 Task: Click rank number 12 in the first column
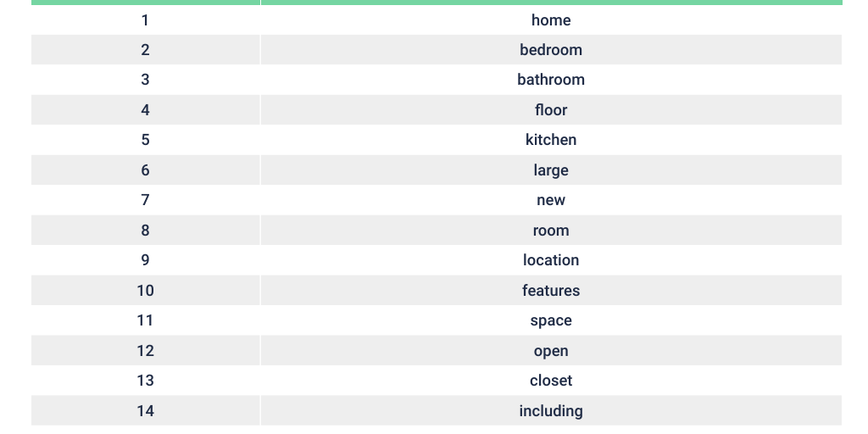tap(145, 351)
